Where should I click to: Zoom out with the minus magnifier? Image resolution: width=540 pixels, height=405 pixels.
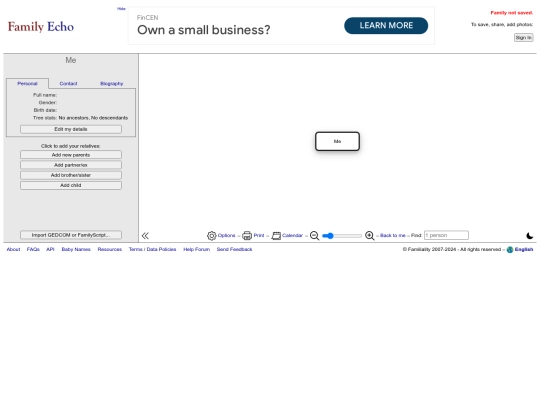pos(314,236)
